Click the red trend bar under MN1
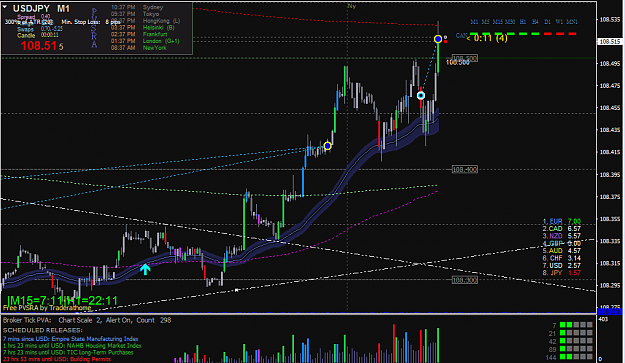Image resolution: width=625 pixels, height=363 pixels. coord(572,34)
